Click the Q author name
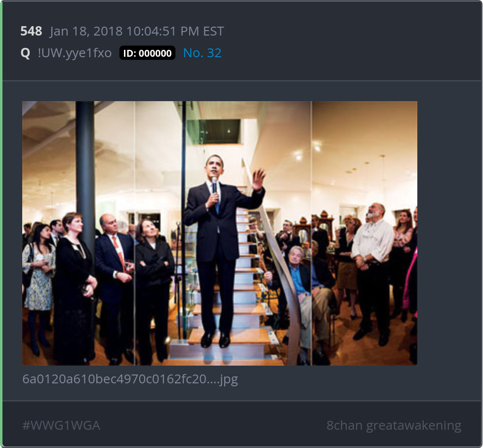This screenshot has height=448, width=483. tap(25, 53)
